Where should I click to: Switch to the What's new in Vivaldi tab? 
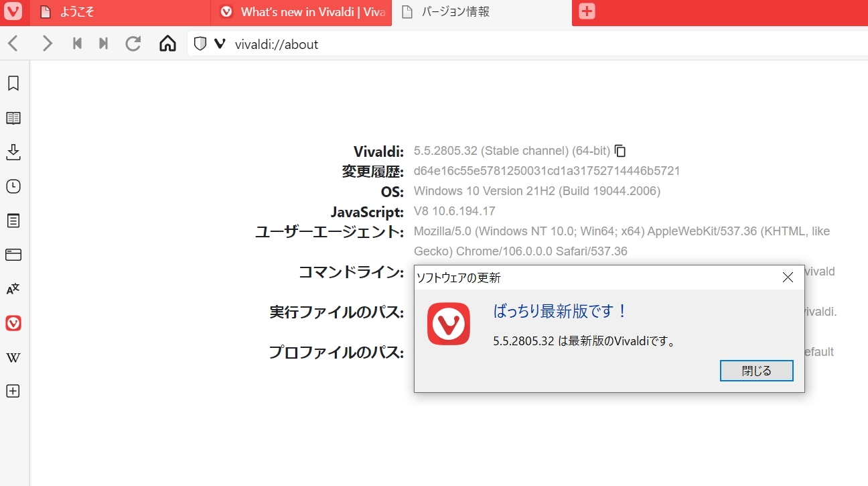tap(301, 11)
